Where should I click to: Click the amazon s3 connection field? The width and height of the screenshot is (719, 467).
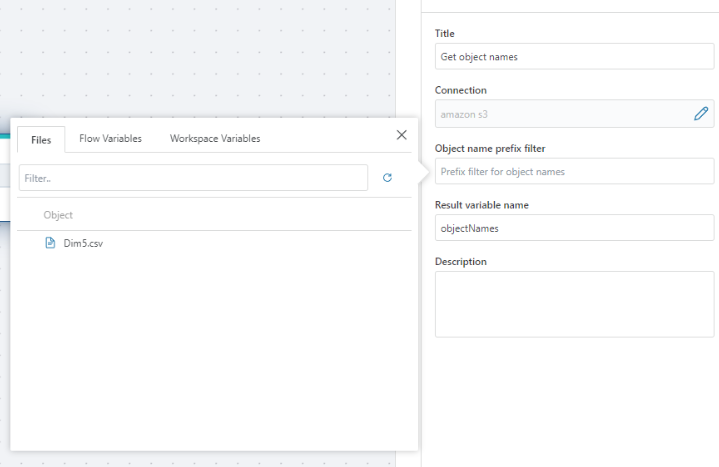[560, 114]
